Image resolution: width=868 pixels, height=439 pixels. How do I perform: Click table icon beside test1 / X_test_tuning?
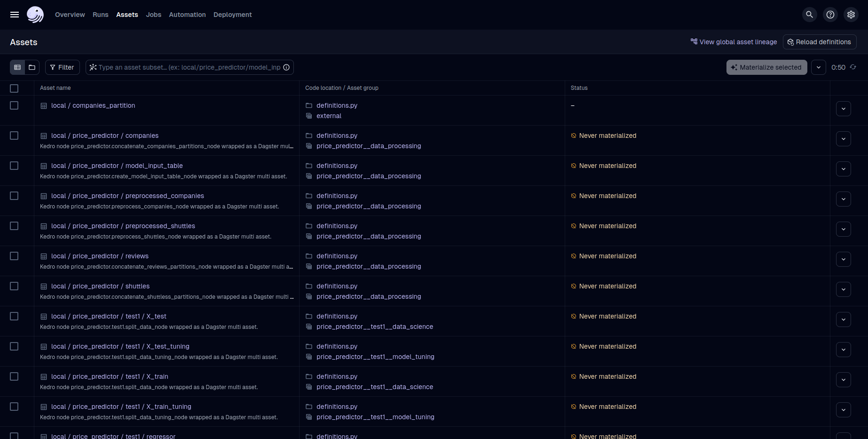tap(44, 347)
